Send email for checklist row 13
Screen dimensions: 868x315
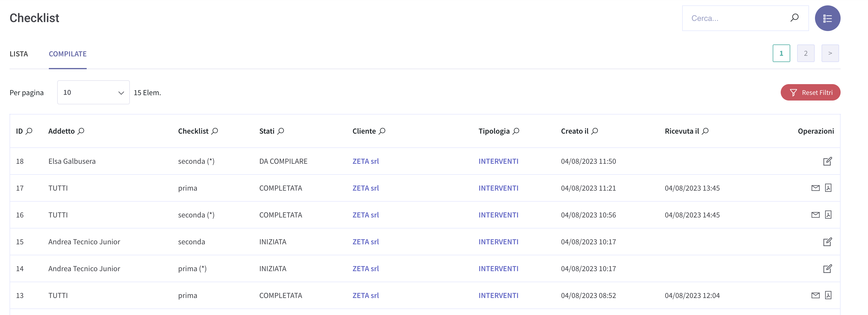(815, 295)
